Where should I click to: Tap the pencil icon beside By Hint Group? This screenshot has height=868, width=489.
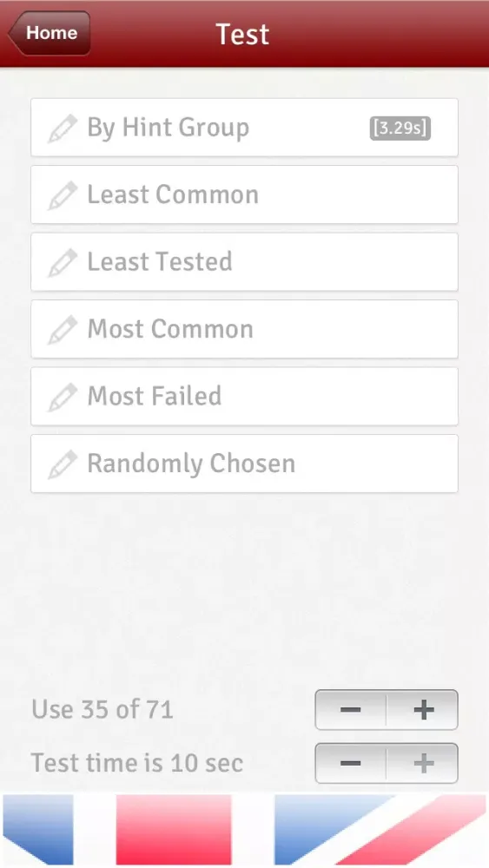point(63,128)
